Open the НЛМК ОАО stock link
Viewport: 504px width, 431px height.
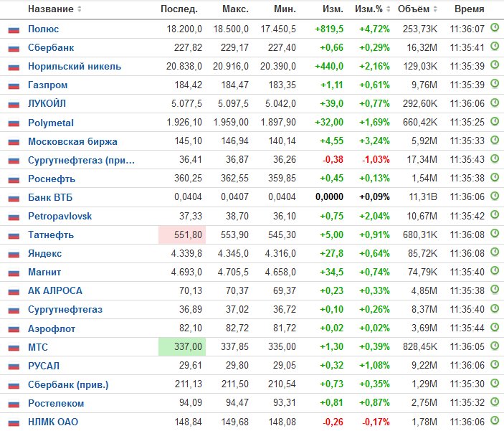point(53,422)
